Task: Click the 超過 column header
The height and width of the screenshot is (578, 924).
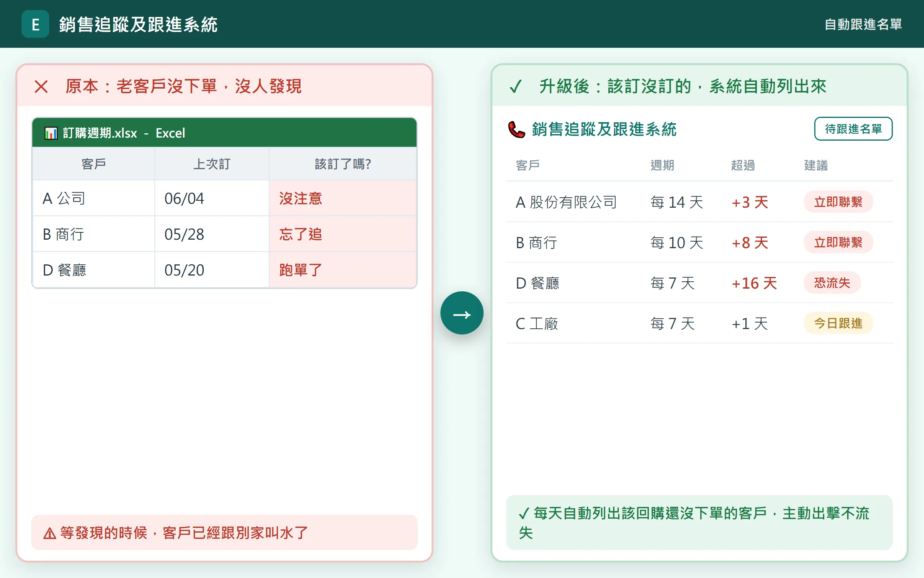Action: [743, 165]
